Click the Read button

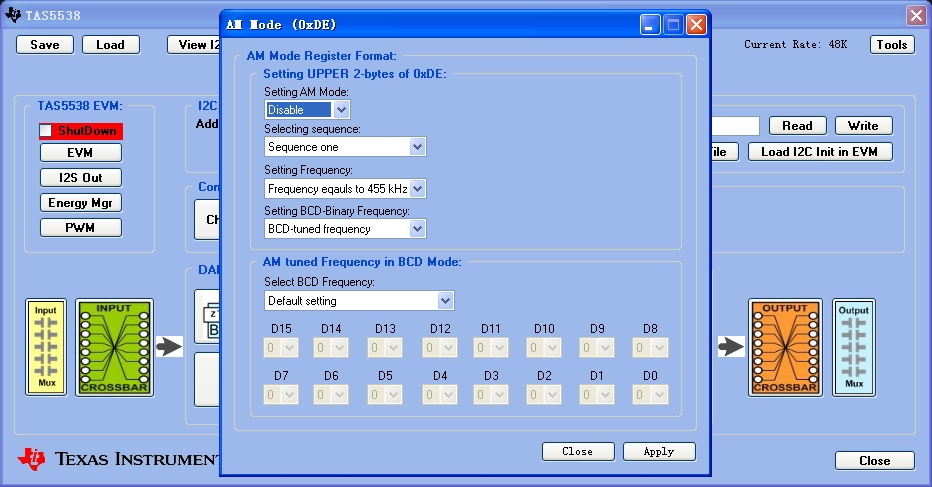[x=798, y=125]
